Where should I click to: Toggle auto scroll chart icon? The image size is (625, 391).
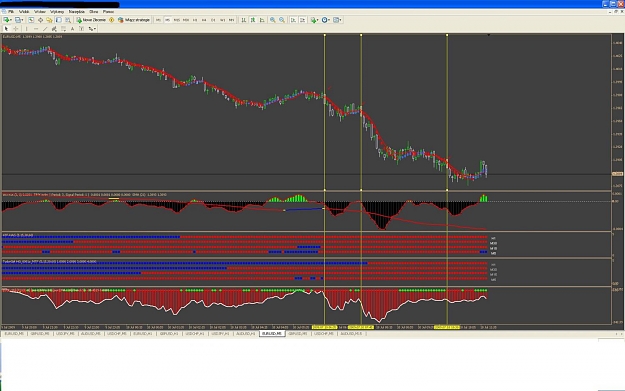293,20
